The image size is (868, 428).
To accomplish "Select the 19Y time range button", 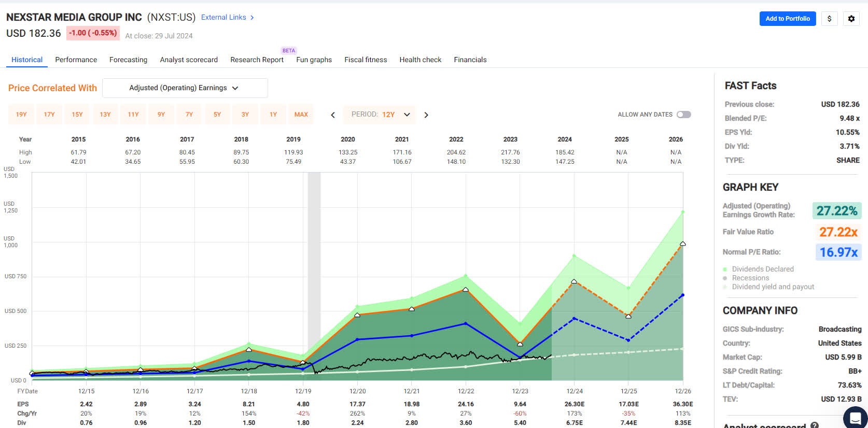I will (x=21, y=115).
